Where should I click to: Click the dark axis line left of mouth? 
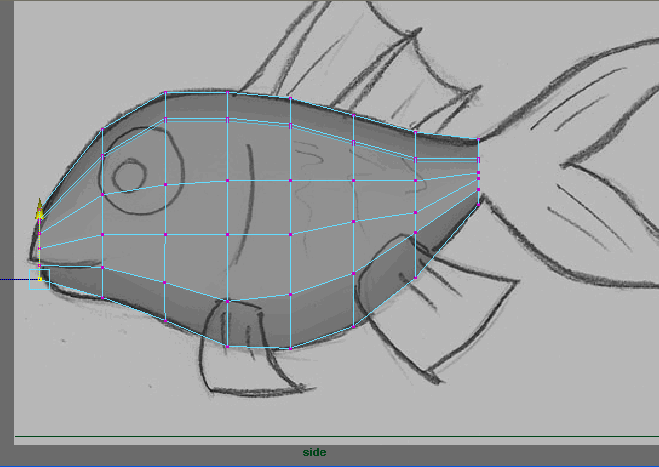coord(17,280)
